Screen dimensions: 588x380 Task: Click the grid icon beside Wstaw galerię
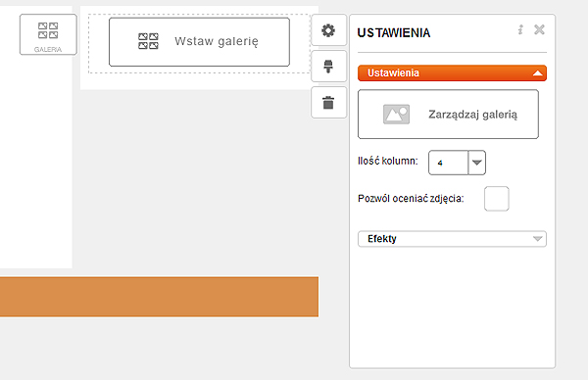149,41
